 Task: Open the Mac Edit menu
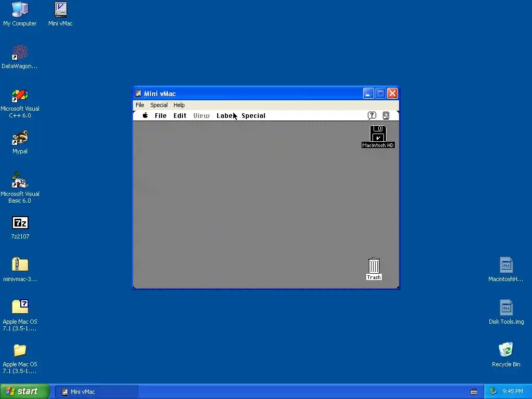coord(180,116)
